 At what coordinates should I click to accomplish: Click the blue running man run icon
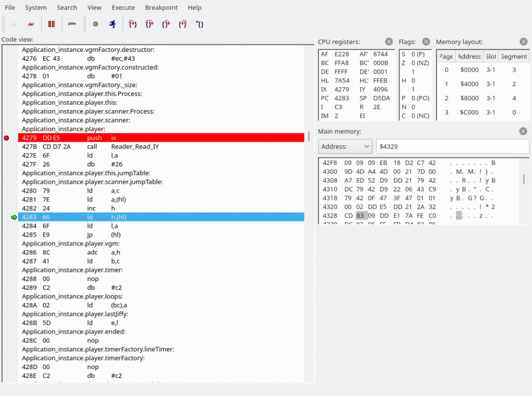112,24
